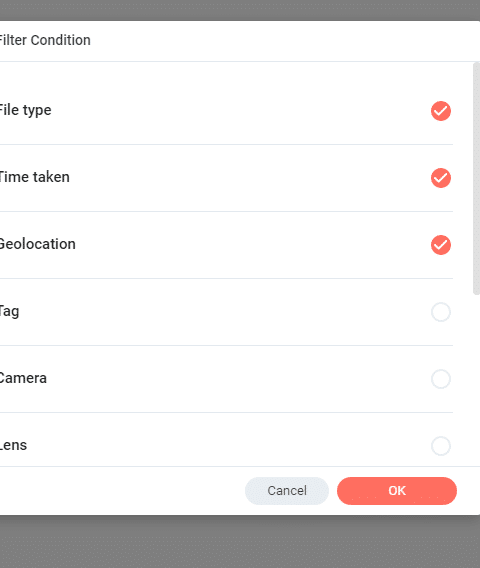
Task: Select the File type row label
Action: 25,110
